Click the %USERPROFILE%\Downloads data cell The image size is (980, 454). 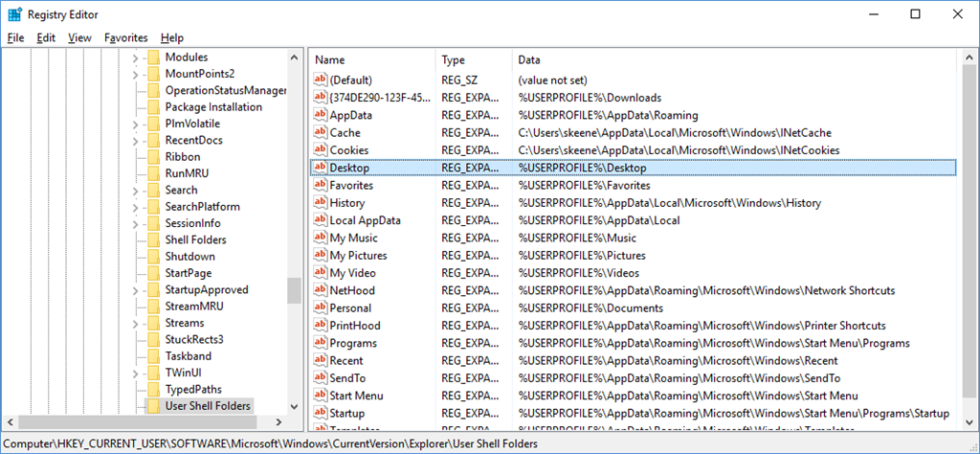(590, 98)
